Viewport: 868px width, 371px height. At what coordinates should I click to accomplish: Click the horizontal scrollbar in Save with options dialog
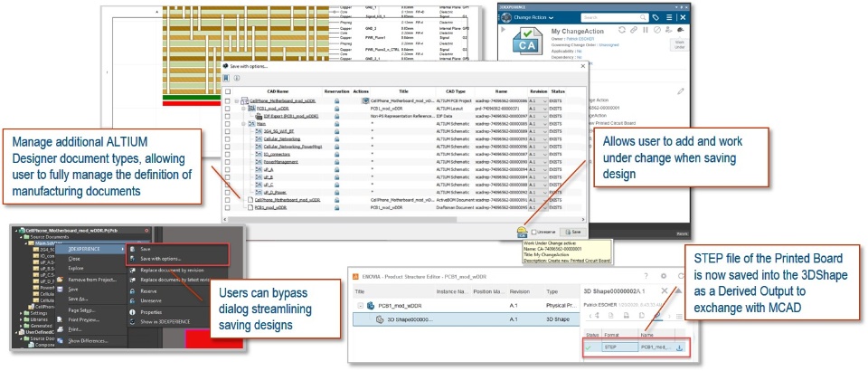click(341, 220)
